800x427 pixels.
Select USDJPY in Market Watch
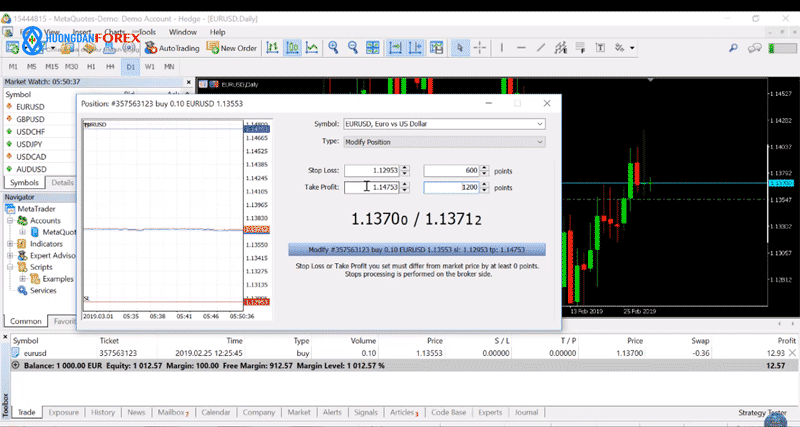[29, 144]
